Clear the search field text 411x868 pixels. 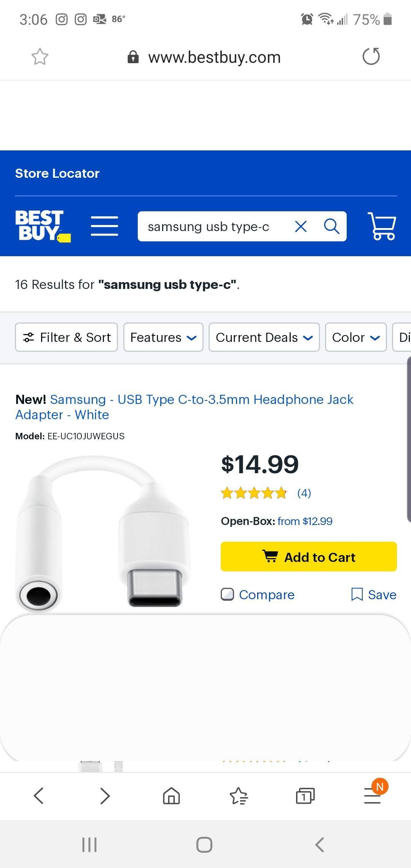301,227
